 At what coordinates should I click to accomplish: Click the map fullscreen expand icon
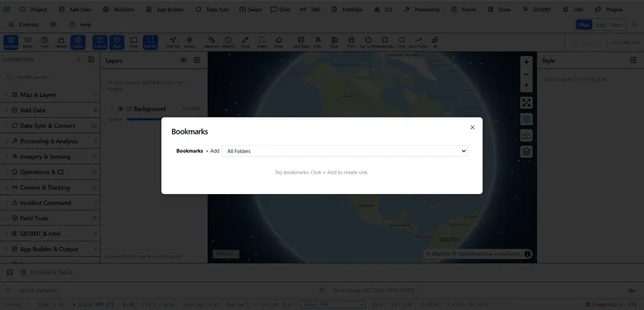point(526,102)
